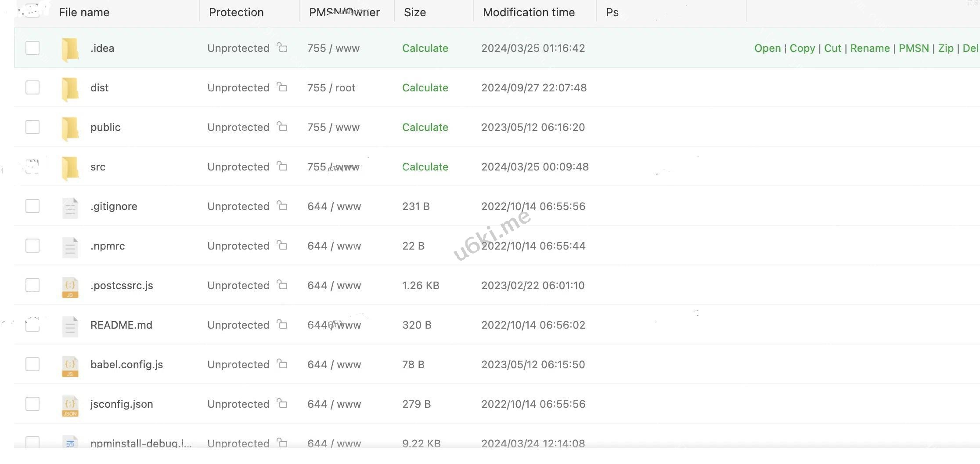Check the box next to babel.config.js
This screenshot has height=464, width=980.
click(x=32, y=364)
